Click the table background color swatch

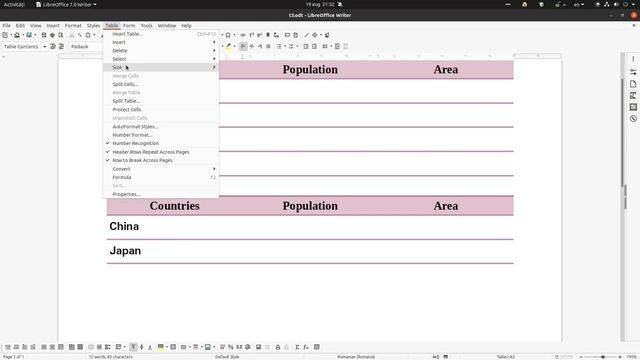[x=161, y=347]
